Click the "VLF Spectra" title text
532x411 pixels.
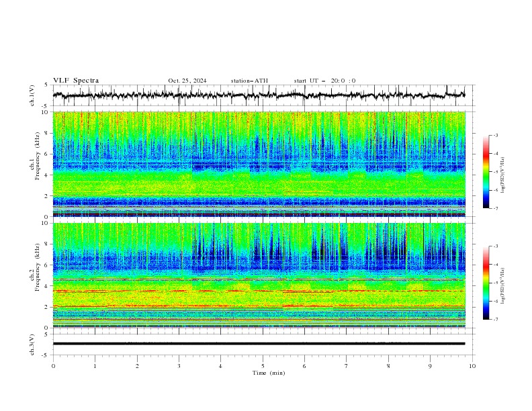coord(76,81)
